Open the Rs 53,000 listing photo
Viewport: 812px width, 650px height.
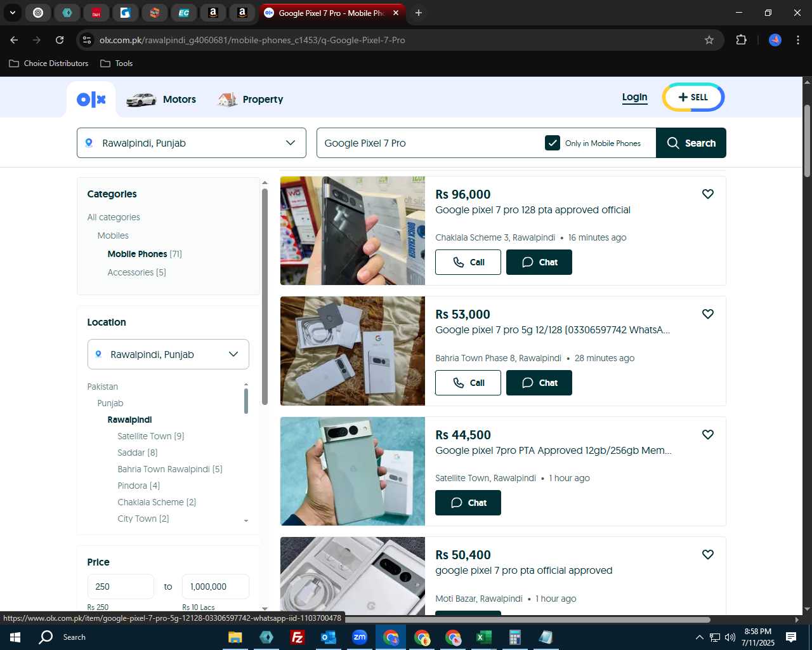point(353,351)
